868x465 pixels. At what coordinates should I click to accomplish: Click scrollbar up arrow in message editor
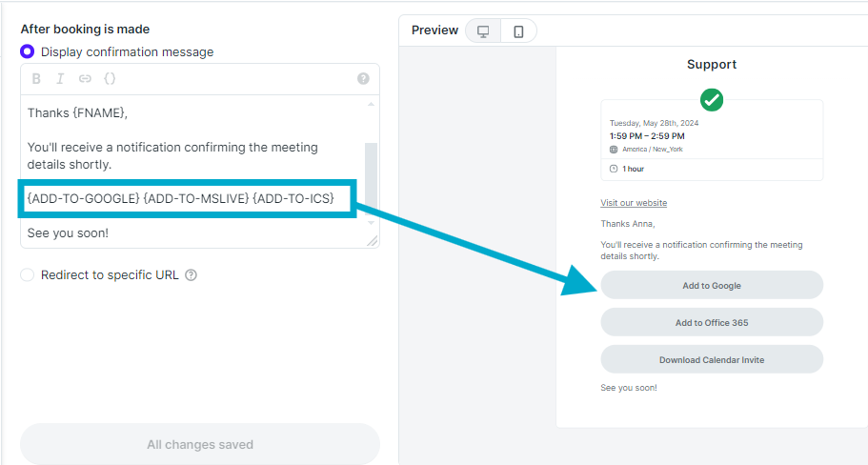point(371,104)
